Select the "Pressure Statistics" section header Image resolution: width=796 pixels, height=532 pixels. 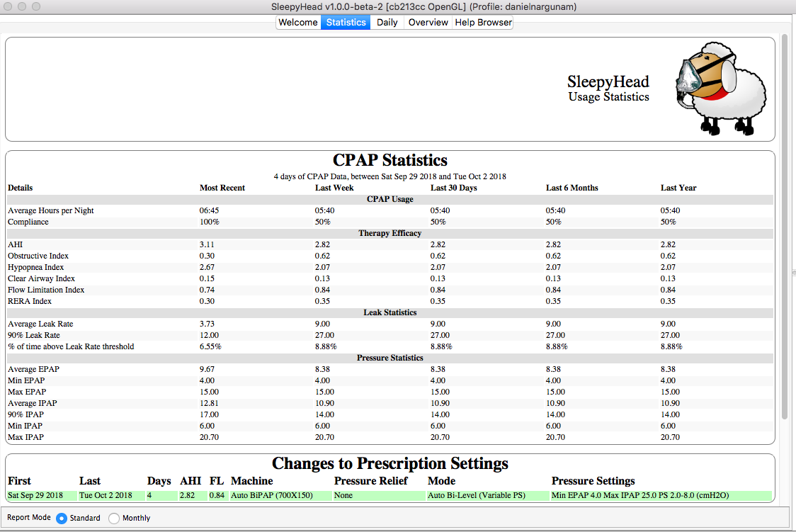pos(390,358)
